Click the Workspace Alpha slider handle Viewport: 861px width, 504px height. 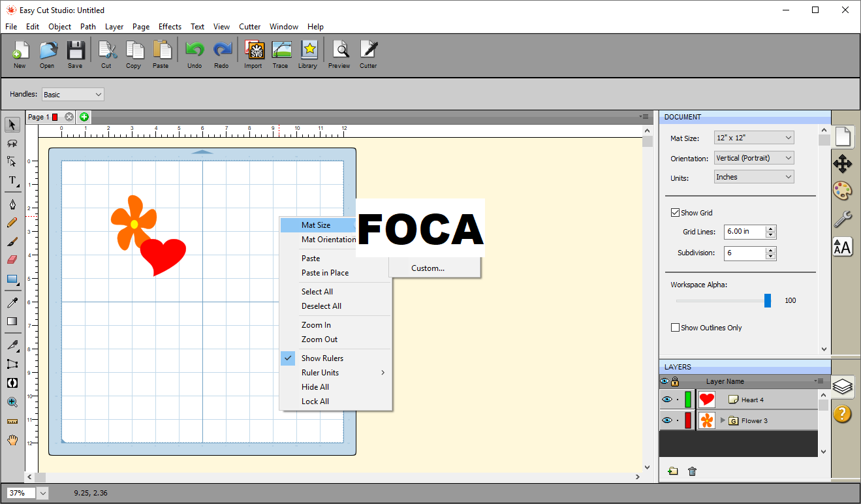[768, 300]
